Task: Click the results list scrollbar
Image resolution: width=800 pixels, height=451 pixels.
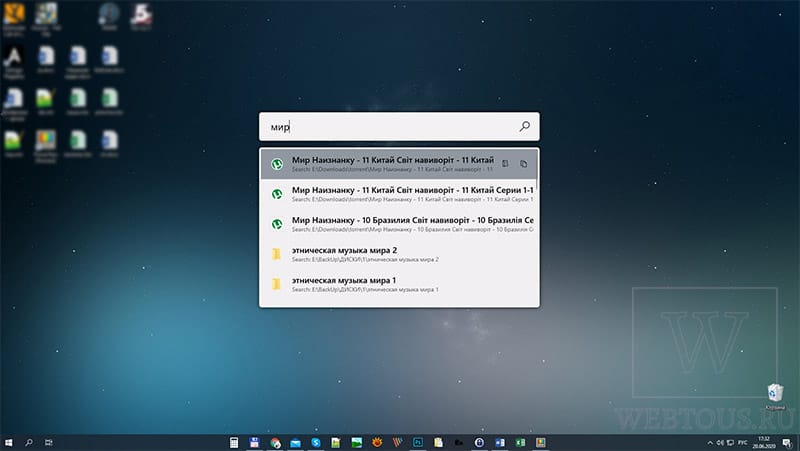Action: (x=538, y=171)
